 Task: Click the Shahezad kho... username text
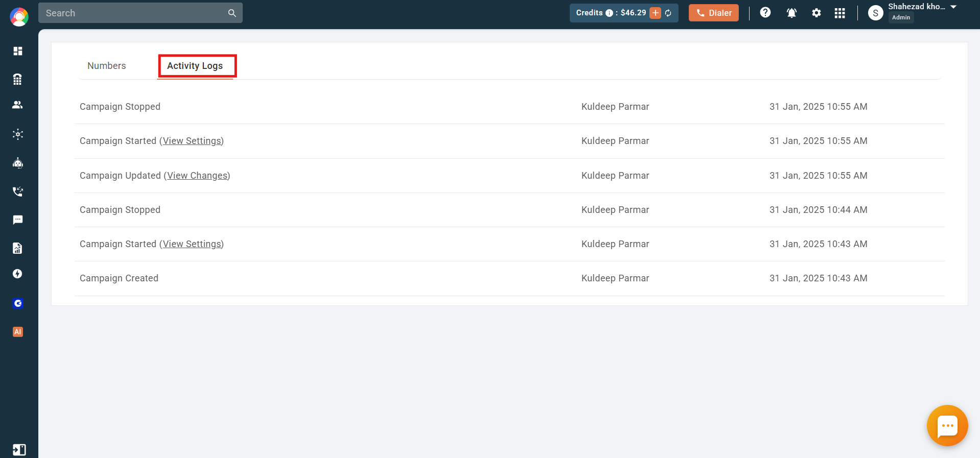click(x=917, y=7)
